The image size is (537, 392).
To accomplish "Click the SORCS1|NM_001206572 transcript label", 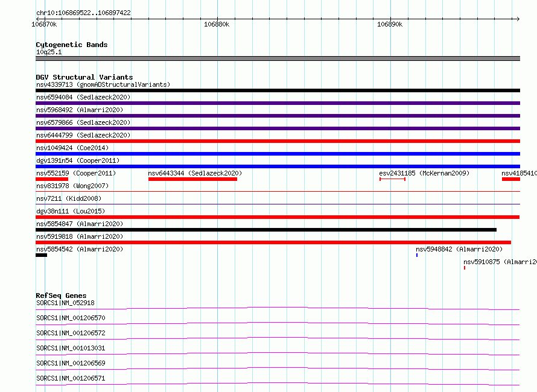I will [x=71, y=333].
